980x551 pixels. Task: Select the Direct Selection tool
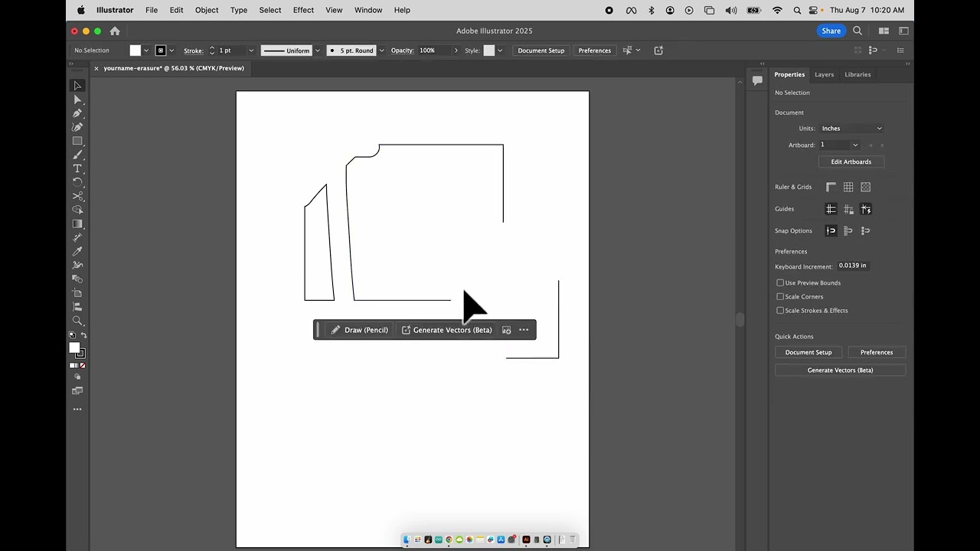coord(77,99)
